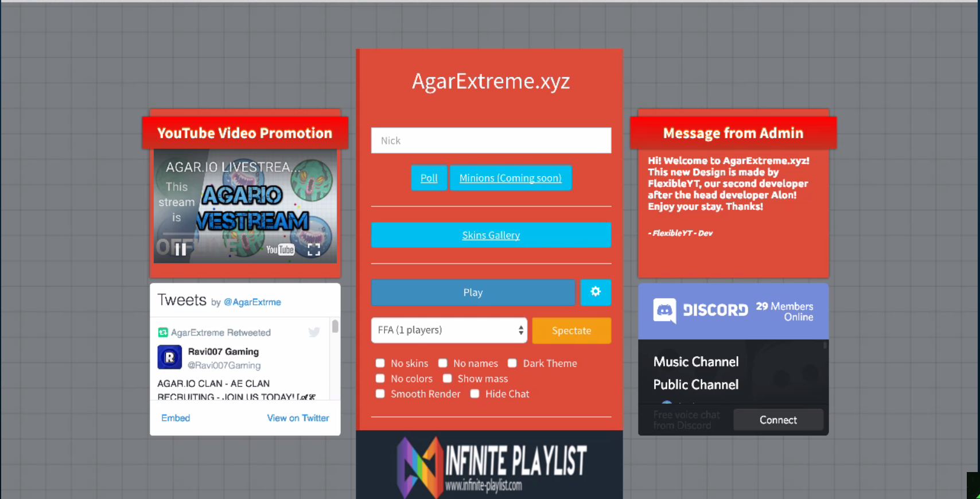Viewport: 980px width, 499px height.
Task: Connect to the Discord server
Action: pyautogui.click(x=778, y=420)
